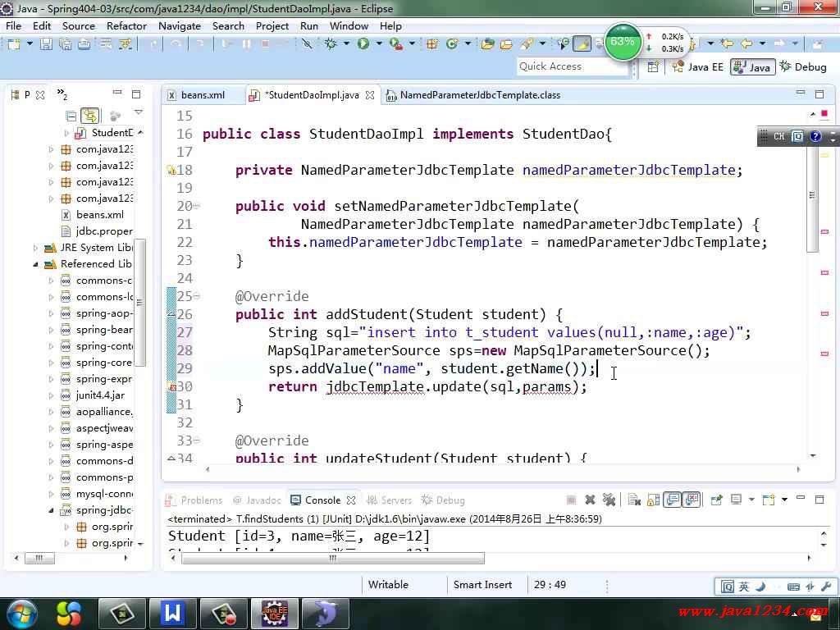840x630 pixels.
Task: Open the Navigate menu
Action: click(180, 25)
